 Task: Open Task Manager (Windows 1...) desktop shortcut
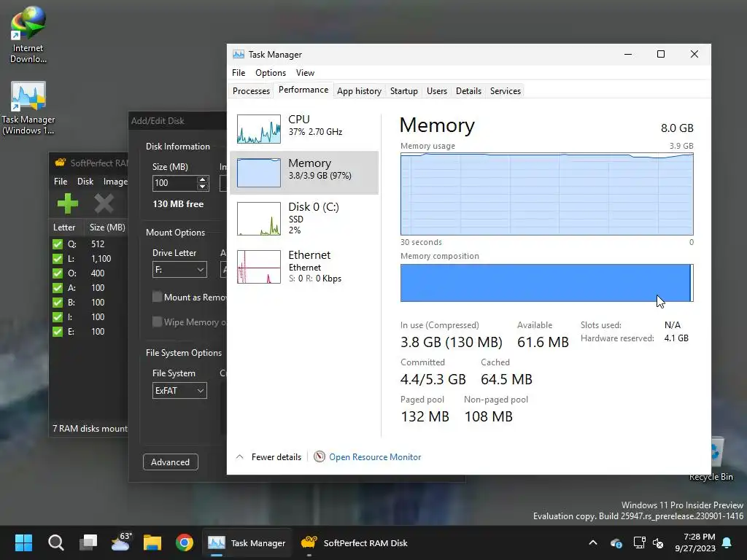point(28,108)
